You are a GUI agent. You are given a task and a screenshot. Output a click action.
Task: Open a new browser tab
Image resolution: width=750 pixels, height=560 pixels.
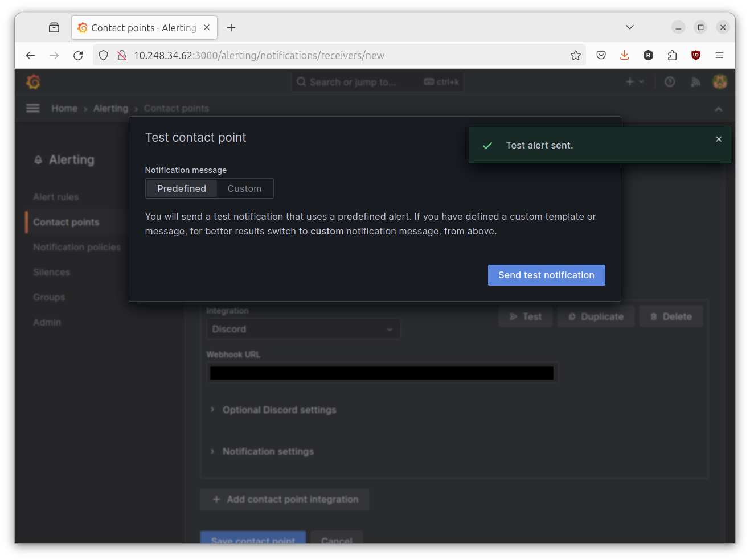231,28
